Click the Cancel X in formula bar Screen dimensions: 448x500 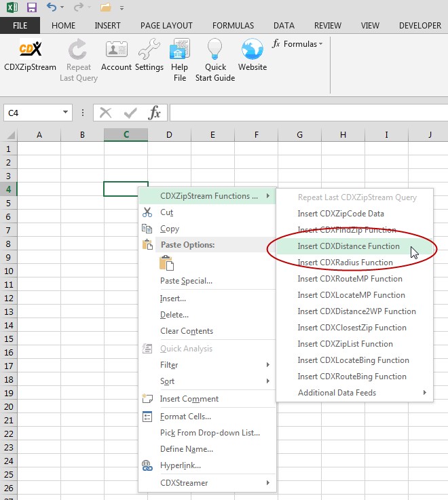coord(105,113)
